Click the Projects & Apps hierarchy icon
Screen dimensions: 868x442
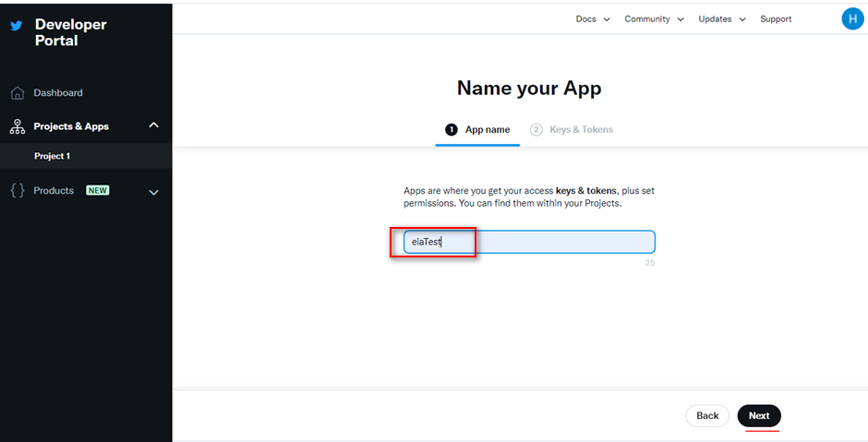(18, 126)
